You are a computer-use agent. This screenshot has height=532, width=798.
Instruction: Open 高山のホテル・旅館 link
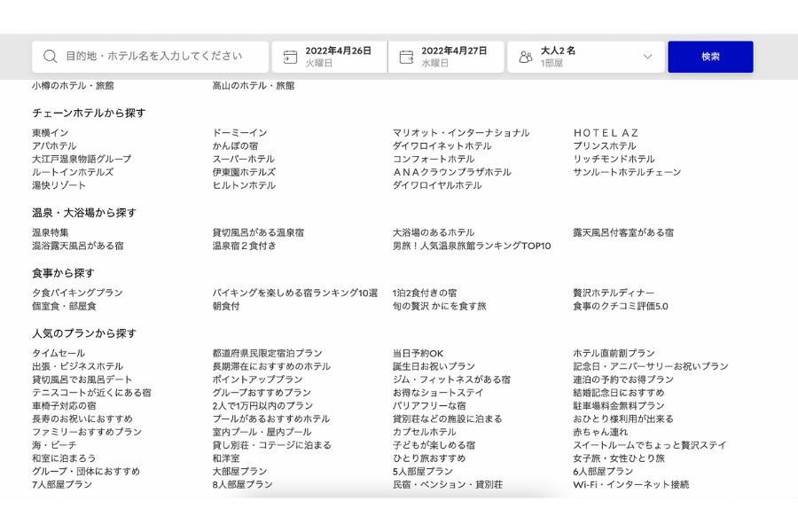[x=254, y=85]
